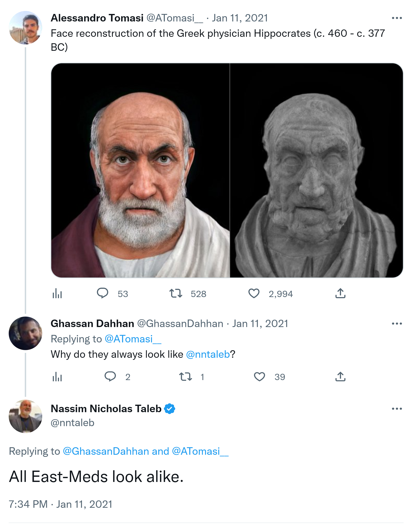Like Ghassan Dahhan's reply with 39 likes

click(260, 377)
